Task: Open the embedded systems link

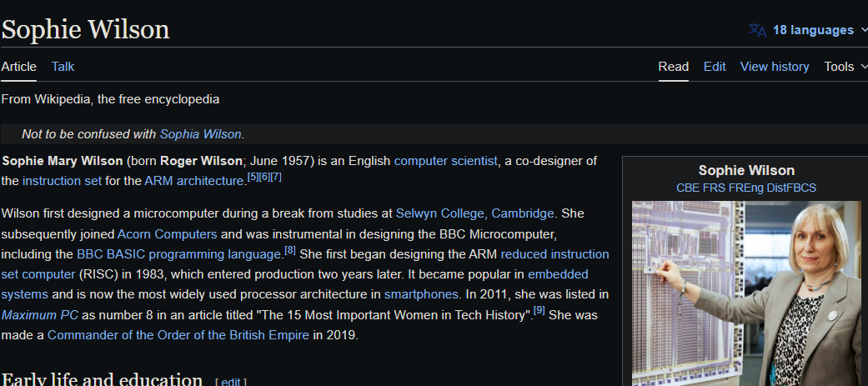Action: pos(558,274)
